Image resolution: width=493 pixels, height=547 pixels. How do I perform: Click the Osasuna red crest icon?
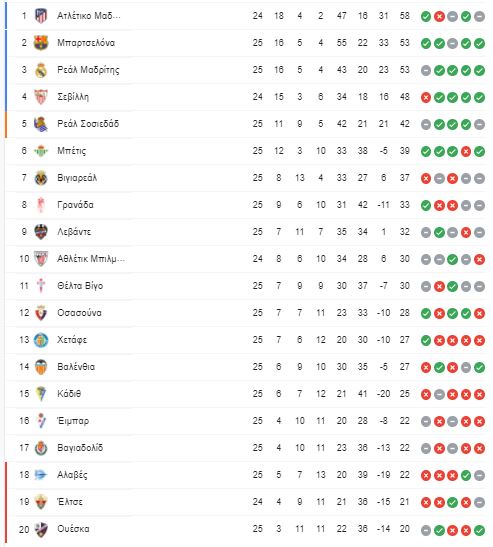pyautogui.click(x=41, y=313)
